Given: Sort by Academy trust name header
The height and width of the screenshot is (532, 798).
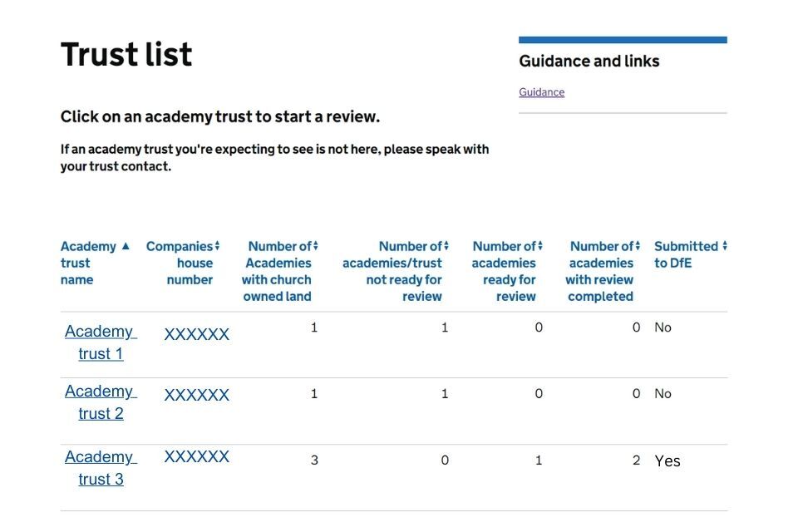Looking at the screenshot, I should tap(87, 263).
